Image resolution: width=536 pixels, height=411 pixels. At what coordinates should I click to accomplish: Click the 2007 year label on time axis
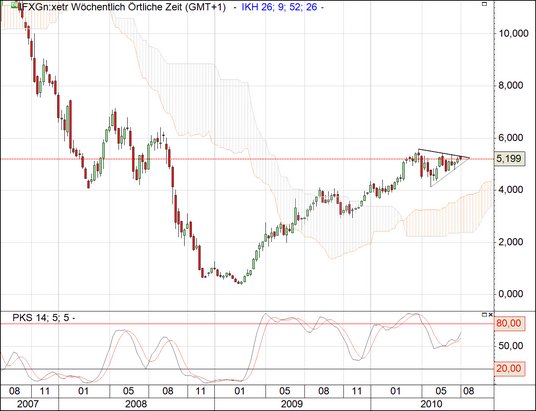click(x=29, y=404)
